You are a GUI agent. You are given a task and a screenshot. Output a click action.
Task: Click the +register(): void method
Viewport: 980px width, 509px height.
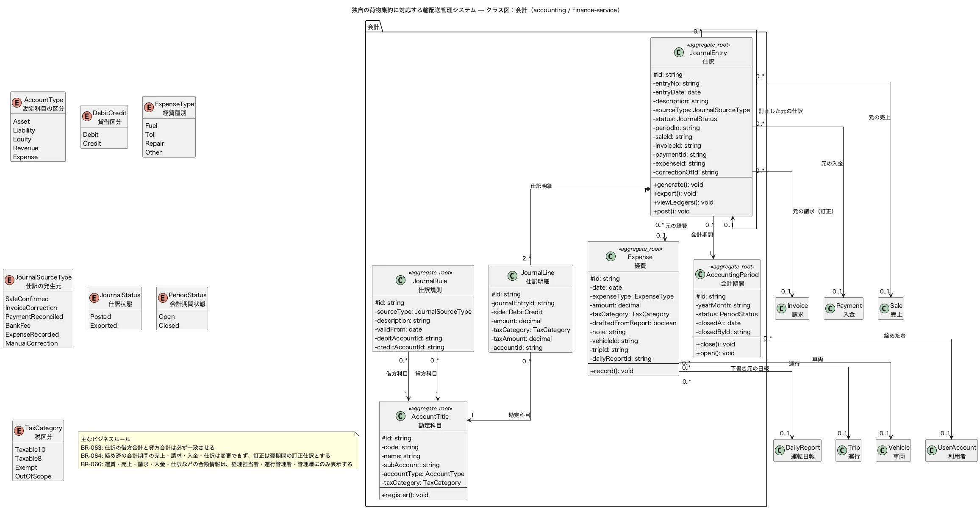click(405, 495)
